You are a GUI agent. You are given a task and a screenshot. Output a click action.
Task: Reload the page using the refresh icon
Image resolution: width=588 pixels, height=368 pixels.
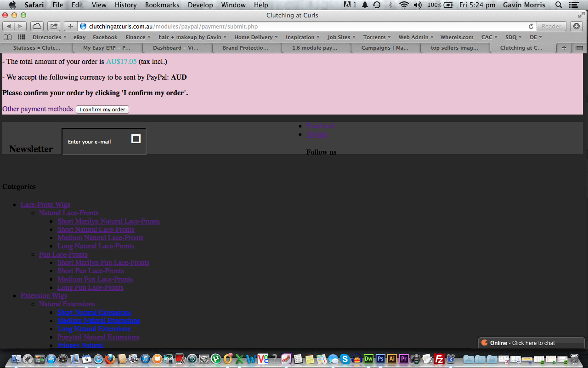[x=531, y=27]
